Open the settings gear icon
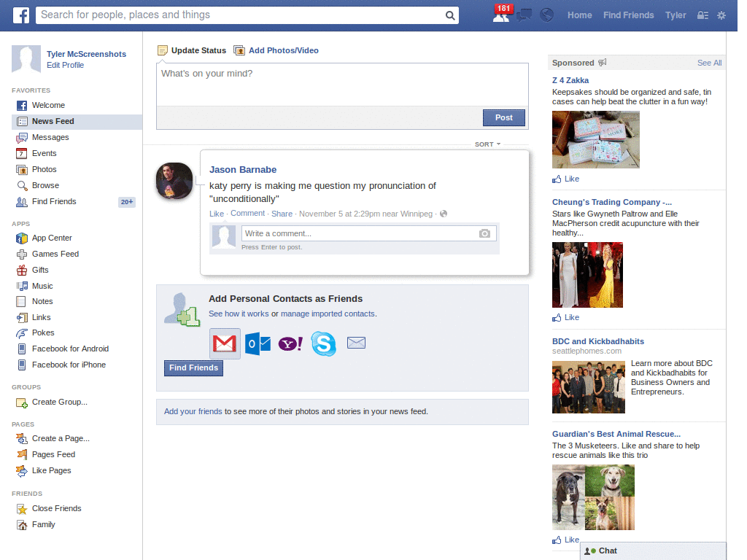This screenshot has height=560, width=747. tap(721, 15)
